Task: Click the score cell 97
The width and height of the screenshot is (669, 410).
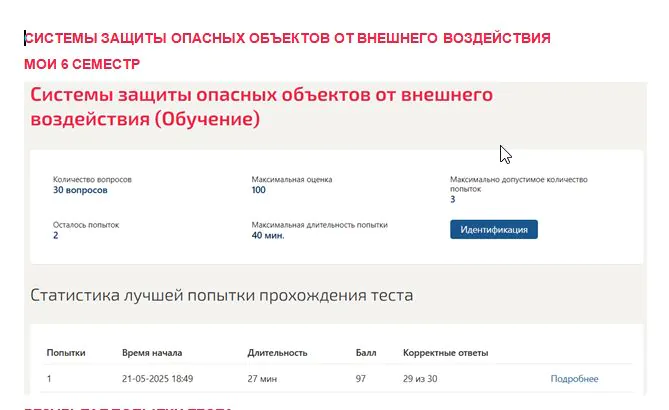Action: tap(361, 379)
